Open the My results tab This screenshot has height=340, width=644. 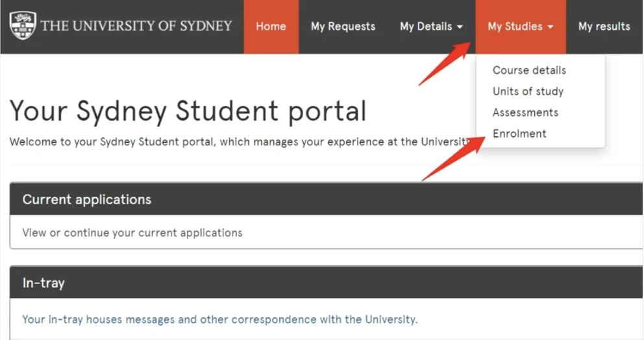[x=604, y=27]
